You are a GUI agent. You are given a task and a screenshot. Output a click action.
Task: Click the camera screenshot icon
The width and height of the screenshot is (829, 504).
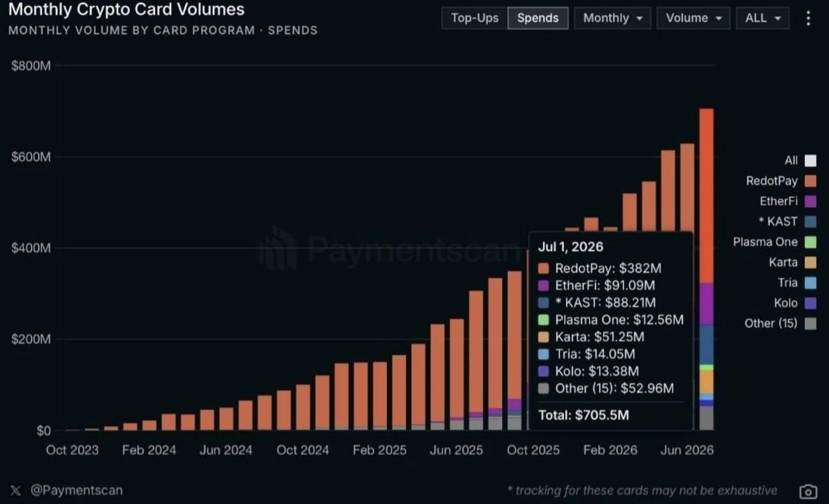808,492
